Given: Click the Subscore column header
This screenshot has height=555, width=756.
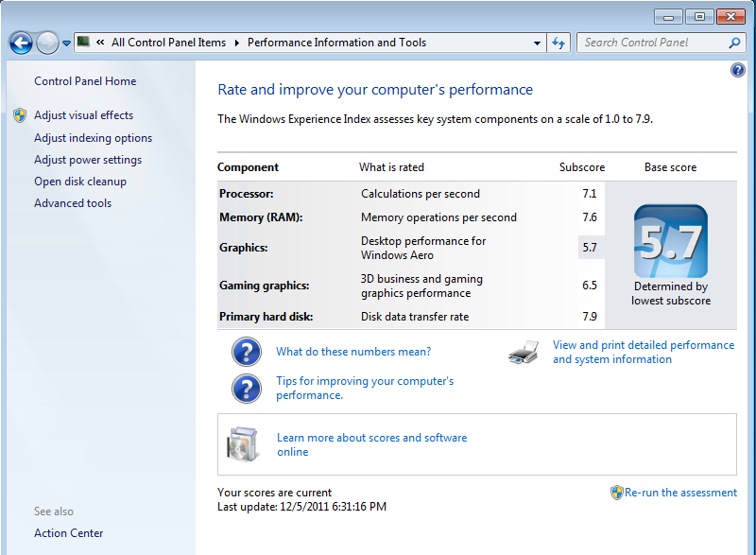Looking at the screenshot, I should point(582,167).
